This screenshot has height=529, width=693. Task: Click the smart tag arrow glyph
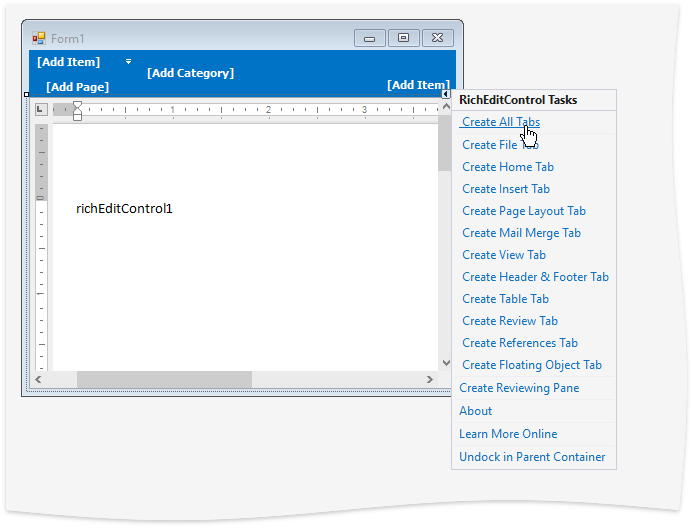446,94
